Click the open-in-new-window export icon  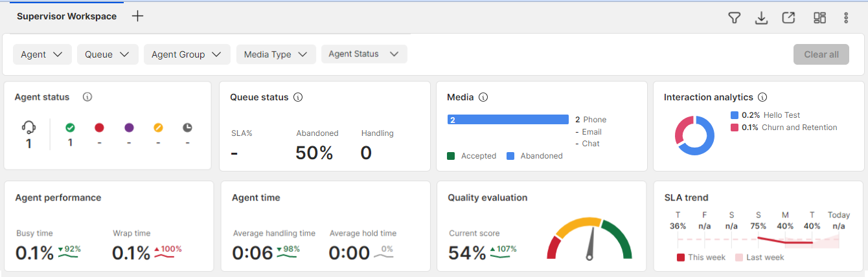click(788, 17)
